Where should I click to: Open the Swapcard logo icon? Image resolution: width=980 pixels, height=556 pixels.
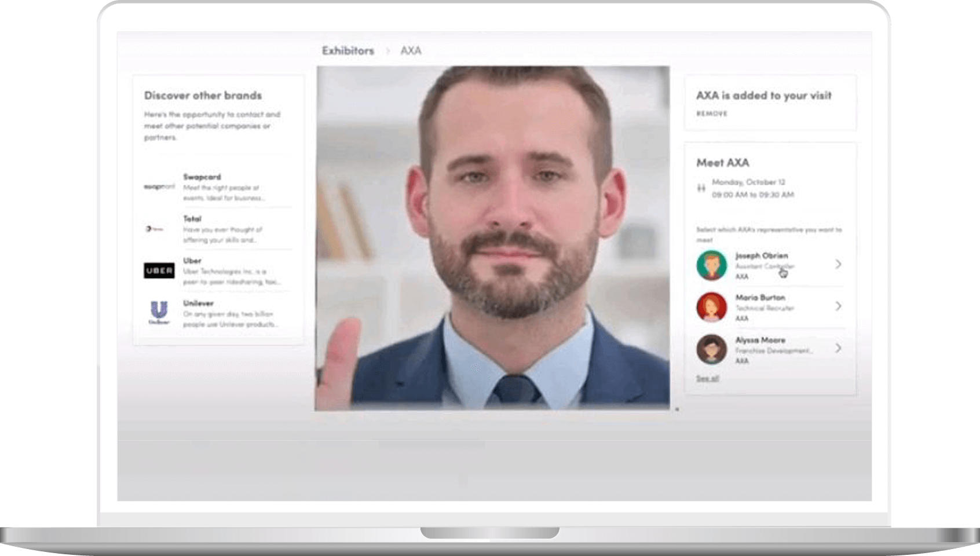(159, 186)
